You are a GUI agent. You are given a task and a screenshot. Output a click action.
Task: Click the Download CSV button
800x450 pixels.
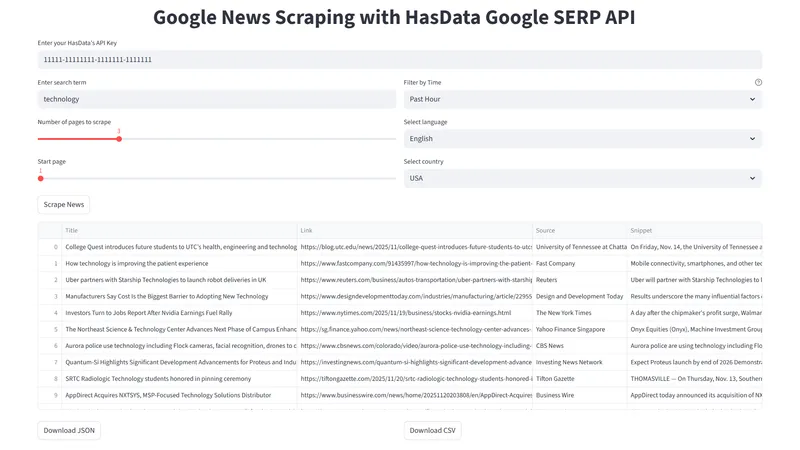coord(432,430)
